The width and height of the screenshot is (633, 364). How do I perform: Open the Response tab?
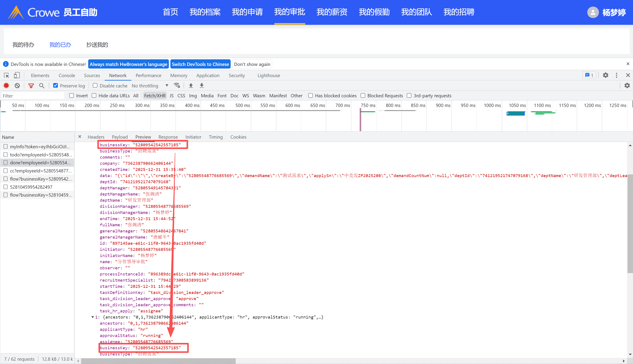tap(168, 137)
